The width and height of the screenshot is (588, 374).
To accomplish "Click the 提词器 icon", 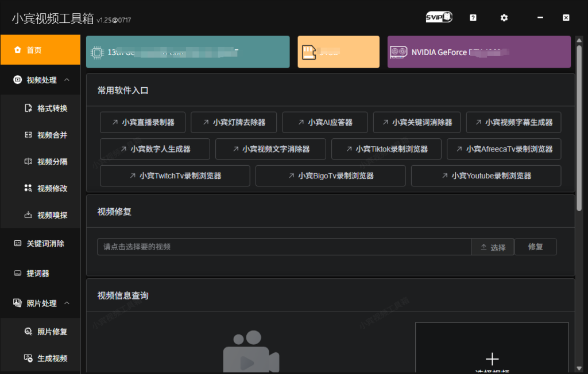I will pyautogui.click(x=18, y=273).
